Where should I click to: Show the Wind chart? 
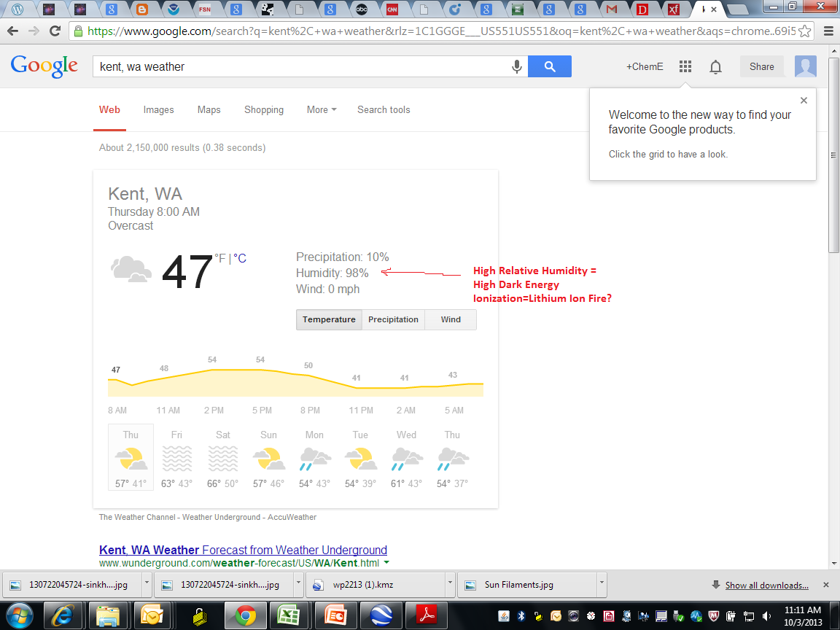(x=451, y=319)
